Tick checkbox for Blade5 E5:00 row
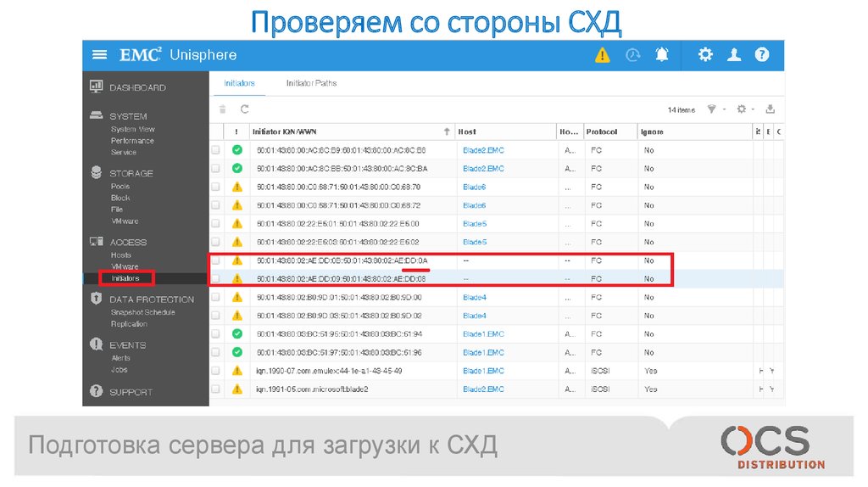868x487 pixels. (x=215, y=223)
